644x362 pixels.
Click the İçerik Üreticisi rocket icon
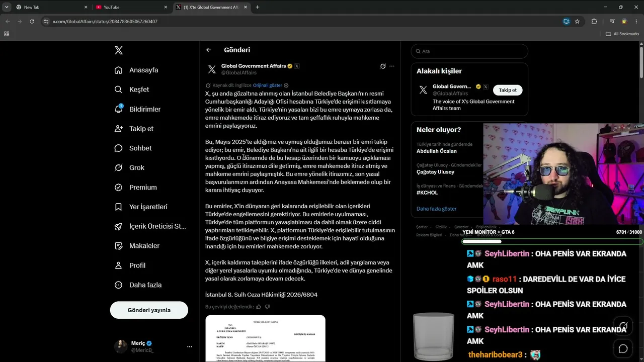click(118, 226)
